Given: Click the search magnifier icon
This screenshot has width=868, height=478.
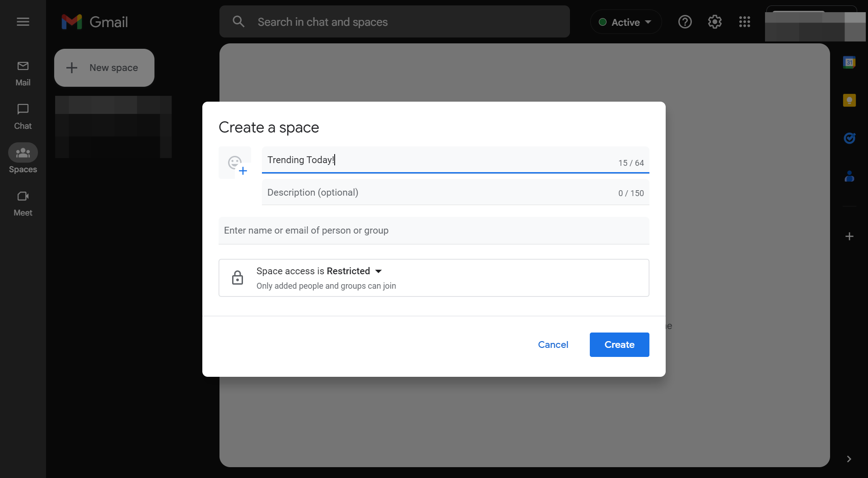Looking at the screenshot, I should pyautogui.click(x=238, y=22).
